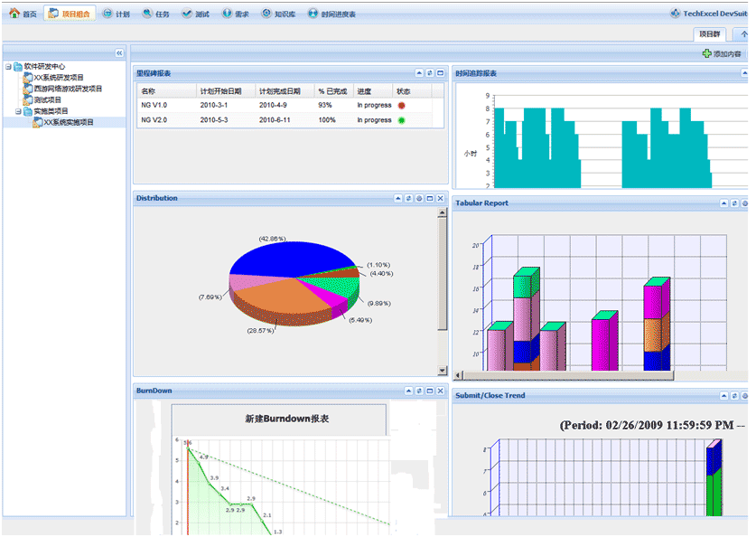Select the 项目组合 navigation item

pos(70,14)
